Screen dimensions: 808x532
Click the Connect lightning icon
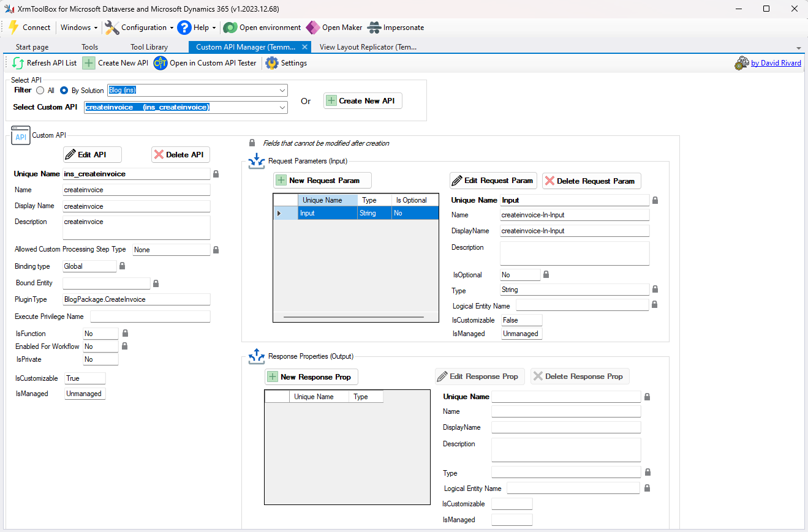pos(13,28)
